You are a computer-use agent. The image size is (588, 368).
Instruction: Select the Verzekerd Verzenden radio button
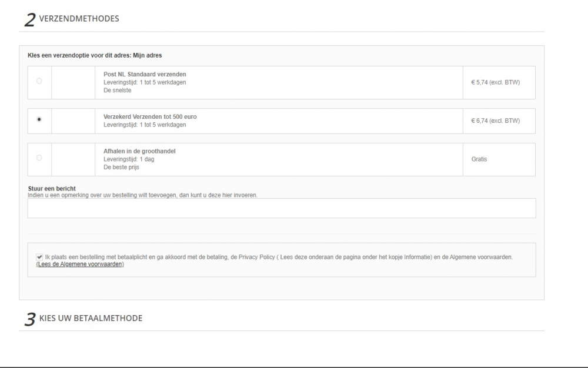coord(39,119)
